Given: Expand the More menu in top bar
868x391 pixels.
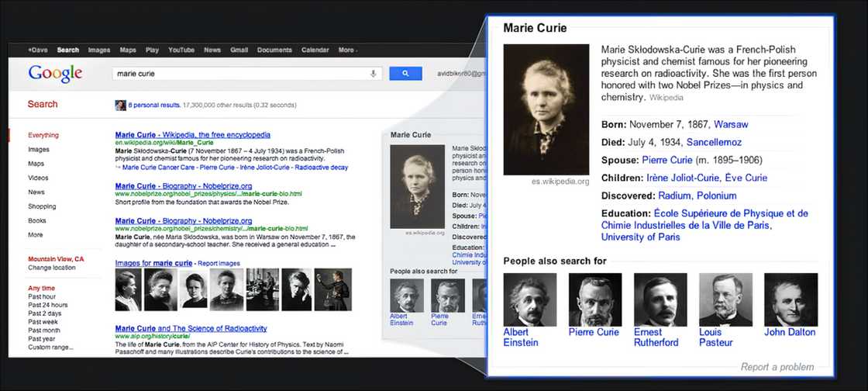Looking at the screenshot, I should (x=346, y=50).
